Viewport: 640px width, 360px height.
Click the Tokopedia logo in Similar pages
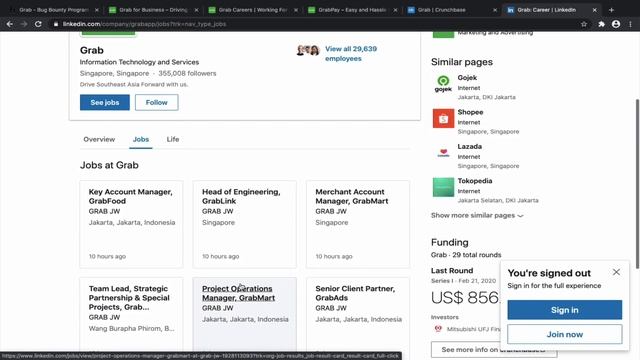443,187
